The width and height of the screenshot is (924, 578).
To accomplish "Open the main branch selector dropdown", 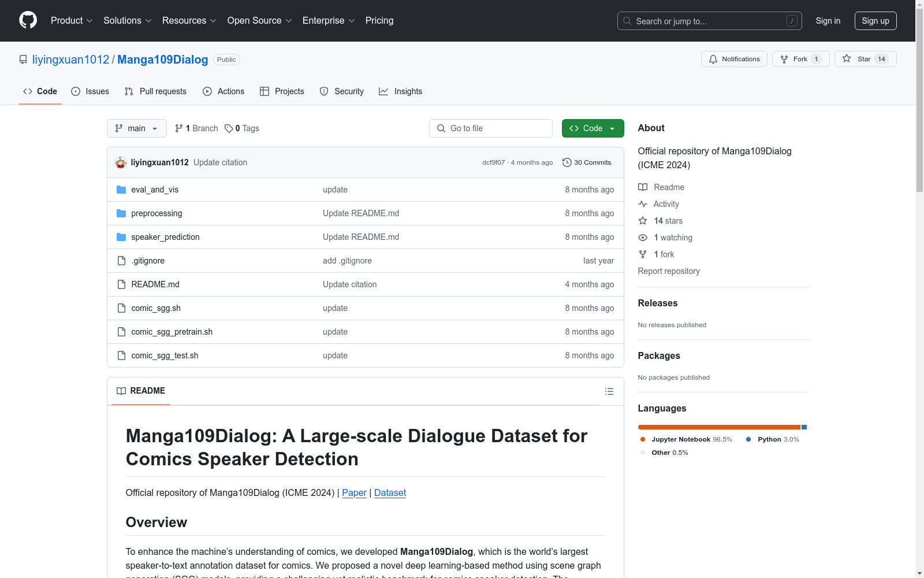I will tap(137, 128).
